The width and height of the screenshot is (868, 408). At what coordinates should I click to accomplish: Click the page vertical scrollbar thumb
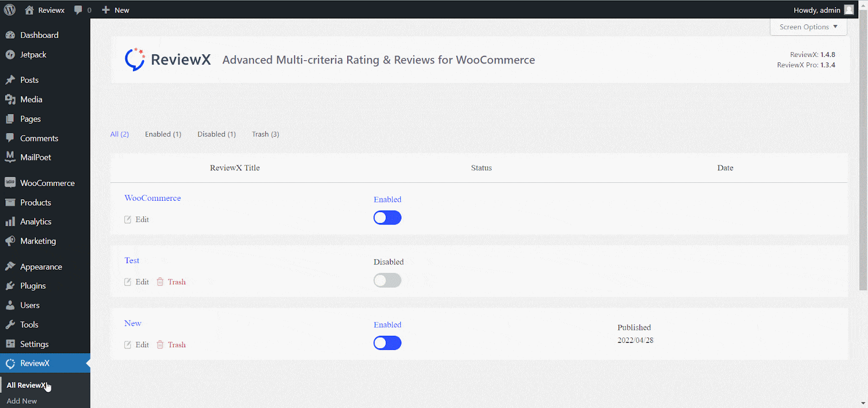[863, 150]
